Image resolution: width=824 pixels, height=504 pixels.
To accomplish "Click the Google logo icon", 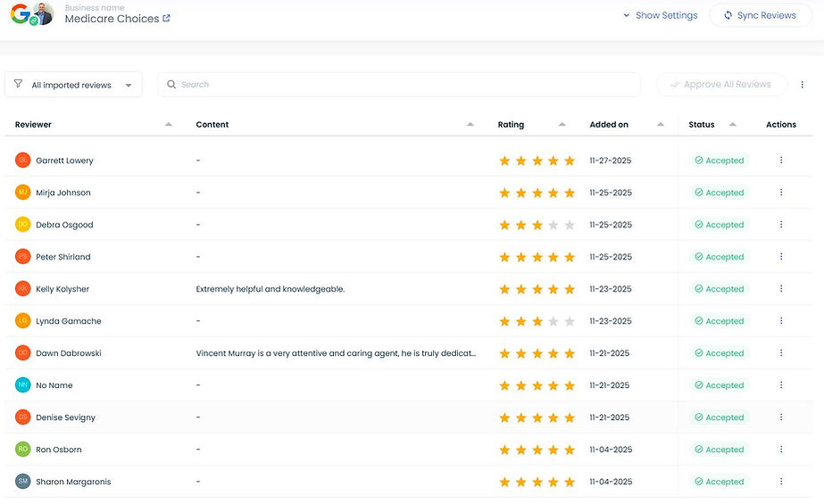I will (19, 12).
